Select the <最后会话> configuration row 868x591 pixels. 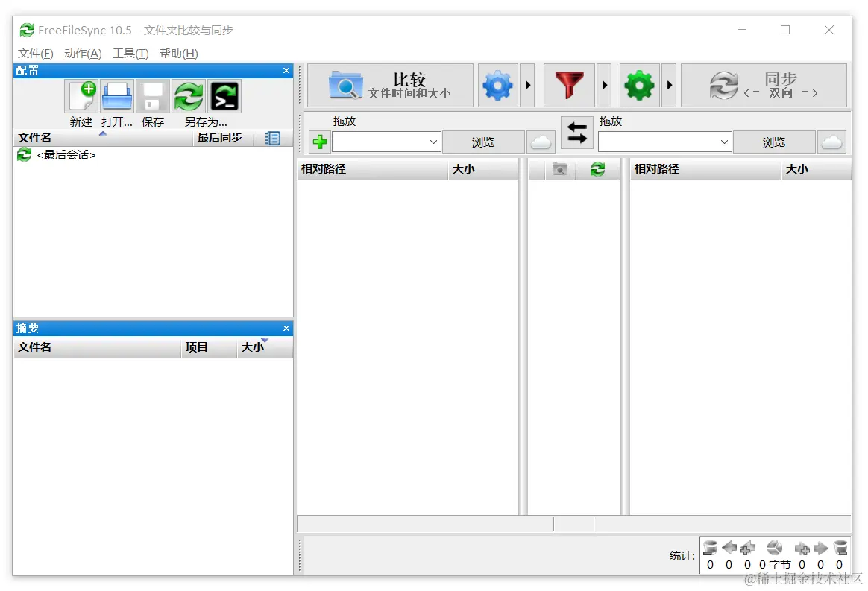click(153, 155)
